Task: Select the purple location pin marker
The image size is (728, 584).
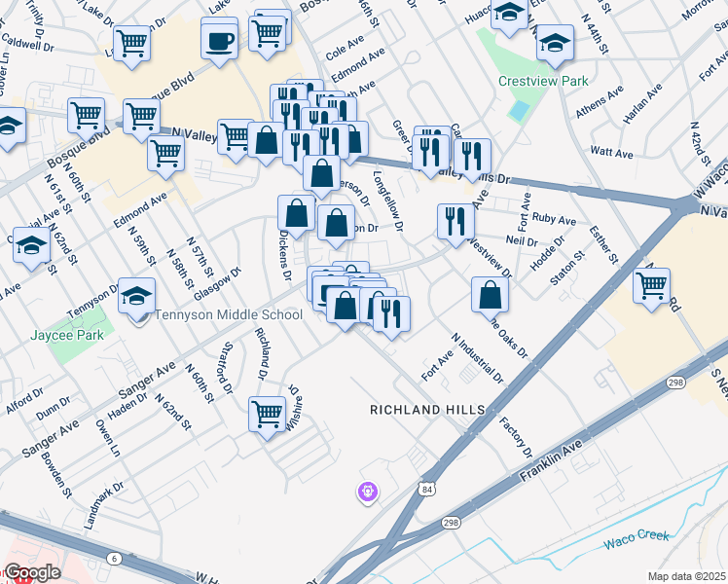Action: [367, 493]
